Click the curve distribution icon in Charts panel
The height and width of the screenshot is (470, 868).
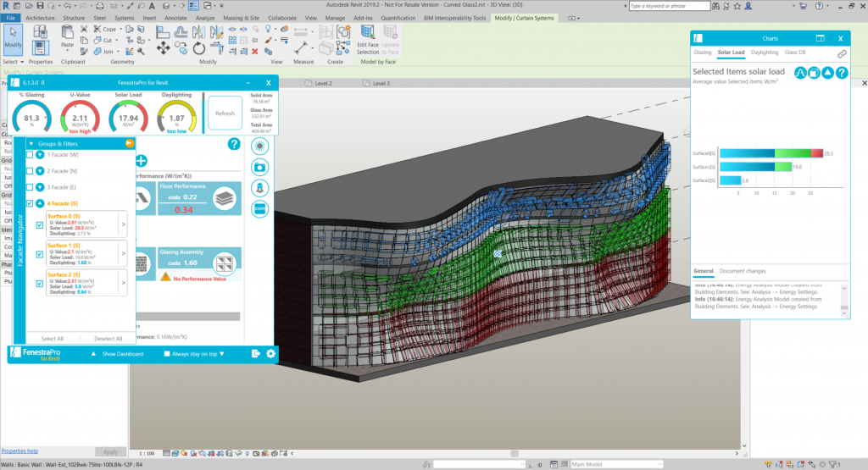pyautogui.click(x=800, y=73)
